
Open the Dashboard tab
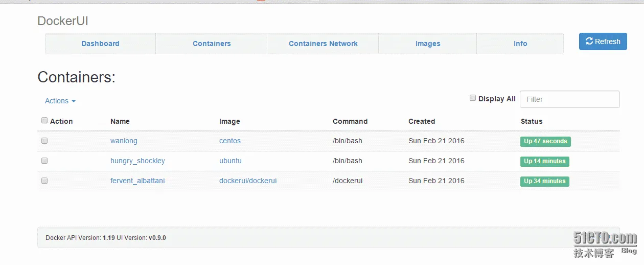click(100, 44)
